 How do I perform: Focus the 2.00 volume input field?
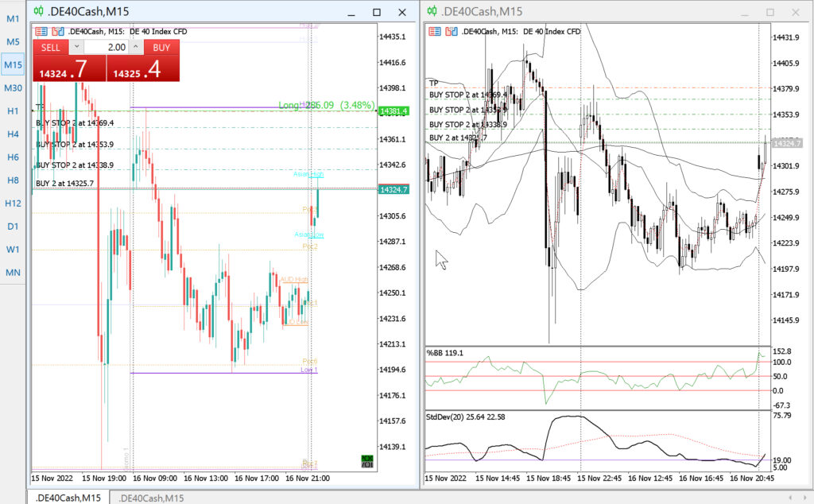[106, 47]
